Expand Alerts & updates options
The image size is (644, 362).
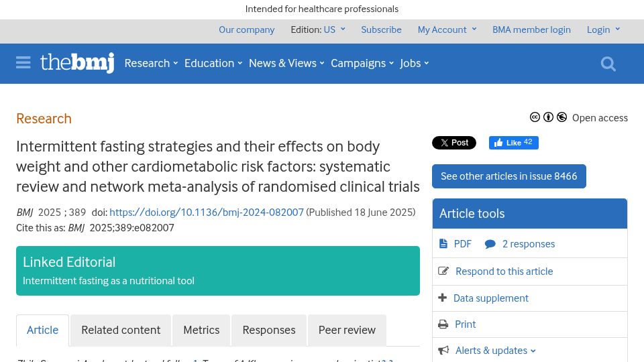coord(495,351)
